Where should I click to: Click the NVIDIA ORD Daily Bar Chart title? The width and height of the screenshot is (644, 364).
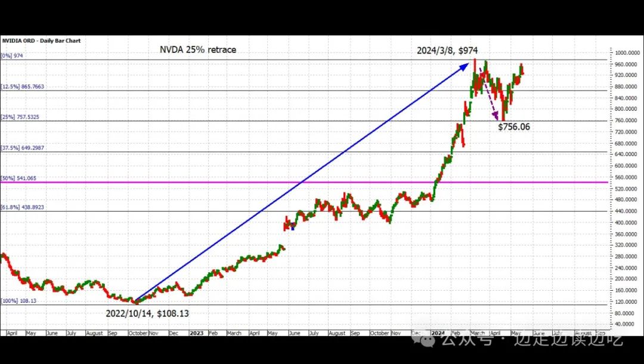(42, 41)
